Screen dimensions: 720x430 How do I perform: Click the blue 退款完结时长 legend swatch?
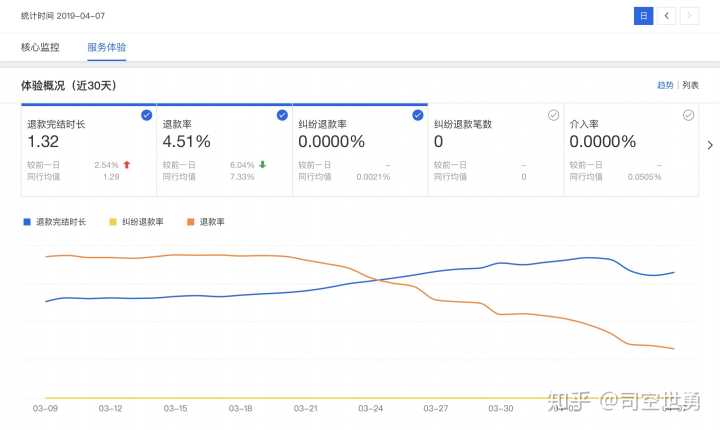coord(27,221)
